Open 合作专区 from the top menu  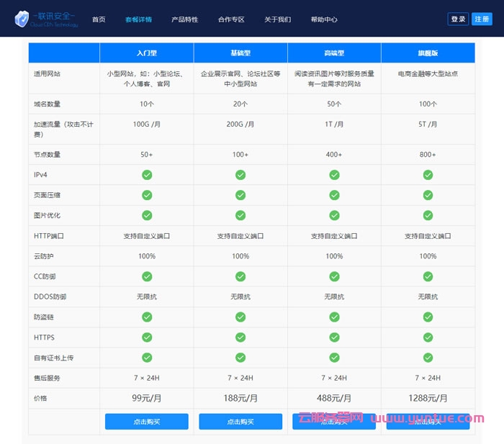click(x=231, y=19)
